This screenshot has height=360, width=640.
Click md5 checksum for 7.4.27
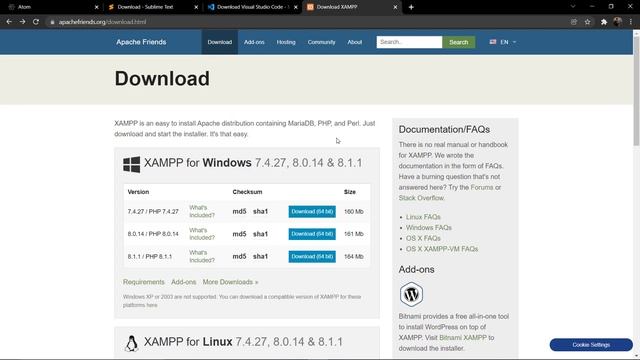239,211
